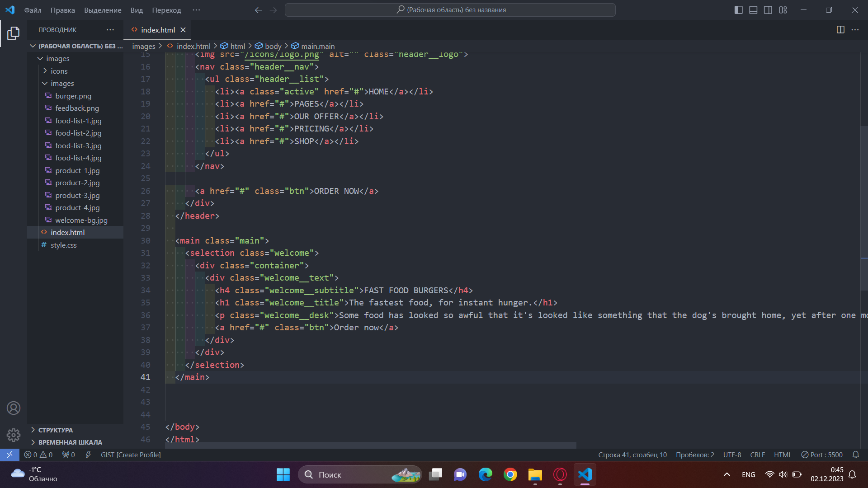This screenshot has width=868, height=488.
Task: Click the main.main breadcrumb item
Action: pyautogui.click(x=313, y=46)
